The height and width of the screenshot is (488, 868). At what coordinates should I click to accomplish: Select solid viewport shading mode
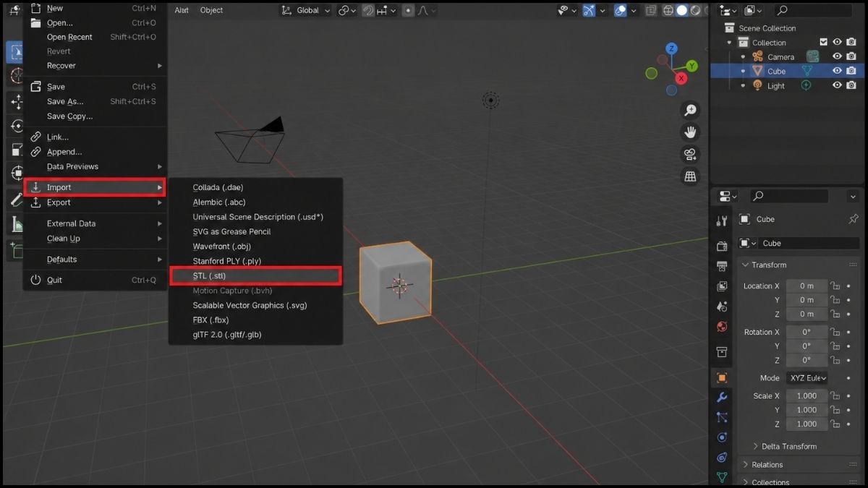tap(681, 10)
